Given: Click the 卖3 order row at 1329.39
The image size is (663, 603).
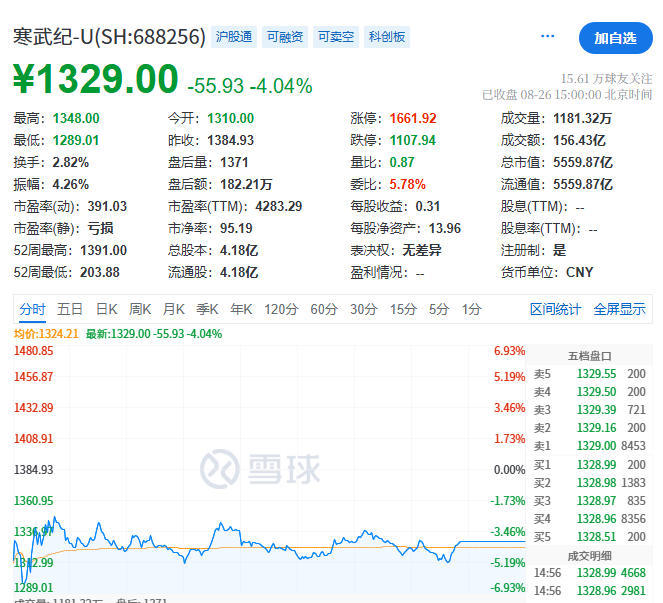Looking at the screenshot, I should click(x=589, y=410).
